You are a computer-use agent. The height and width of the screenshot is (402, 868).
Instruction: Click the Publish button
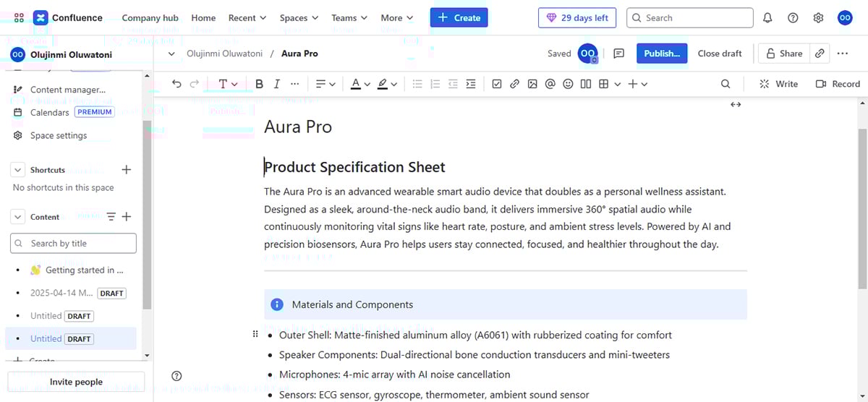[661, 54]
